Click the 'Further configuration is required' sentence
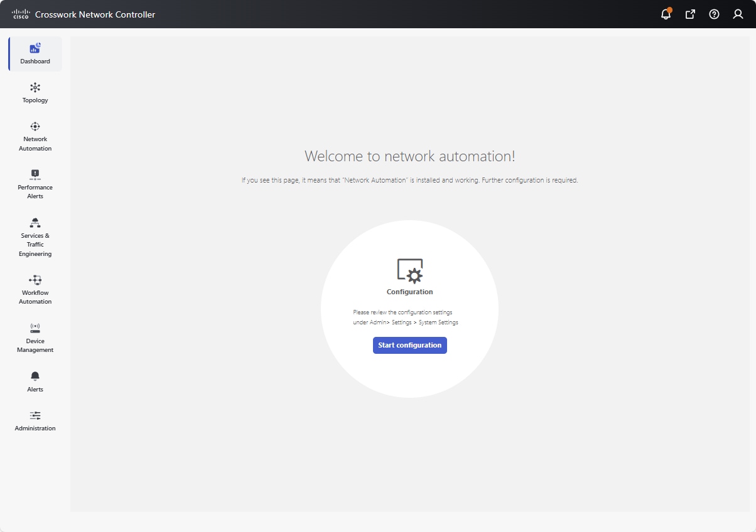 click(x=530, y=180)
